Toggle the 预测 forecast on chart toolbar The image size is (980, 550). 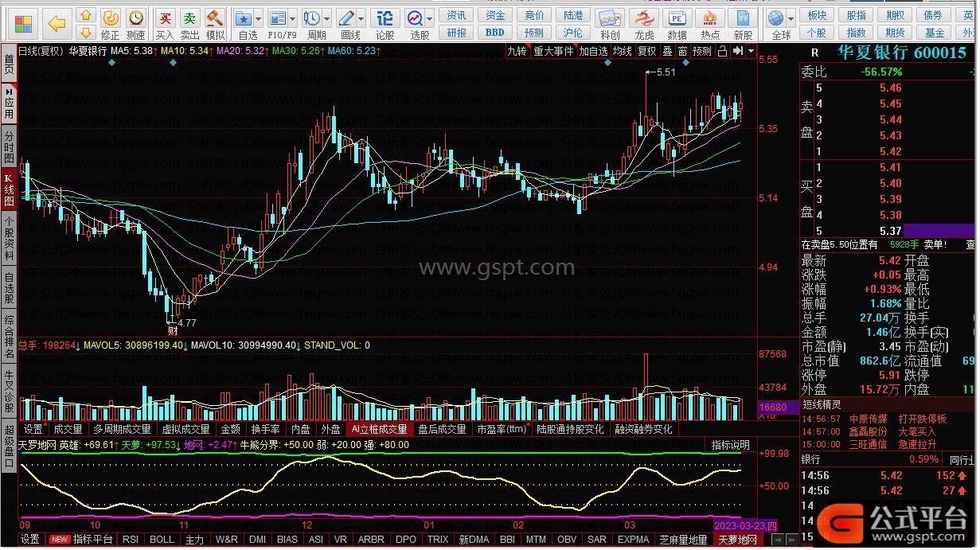tap(702, 51)
